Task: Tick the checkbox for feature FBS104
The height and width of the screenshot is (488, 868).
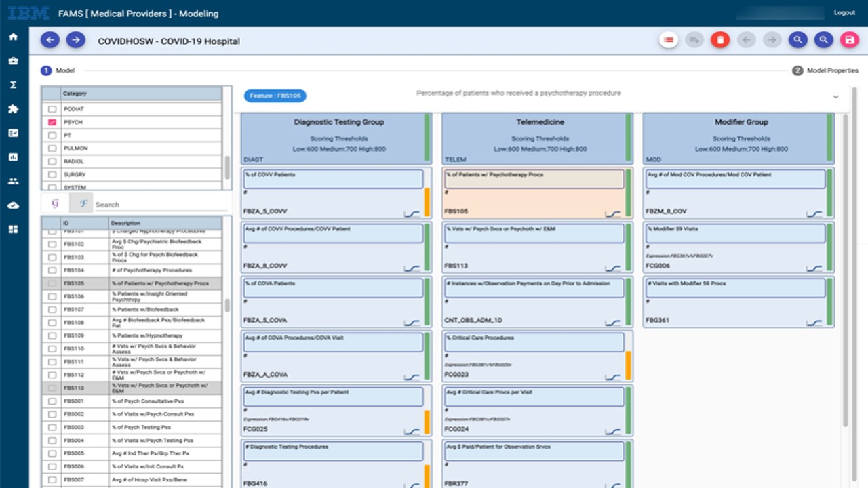Action: 52,270
